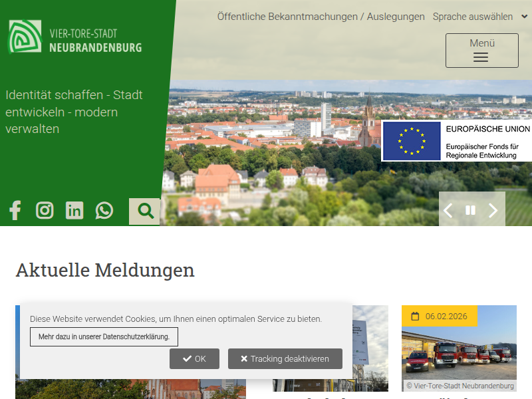Open the WhatsApp channel icon

click(104, 211)
